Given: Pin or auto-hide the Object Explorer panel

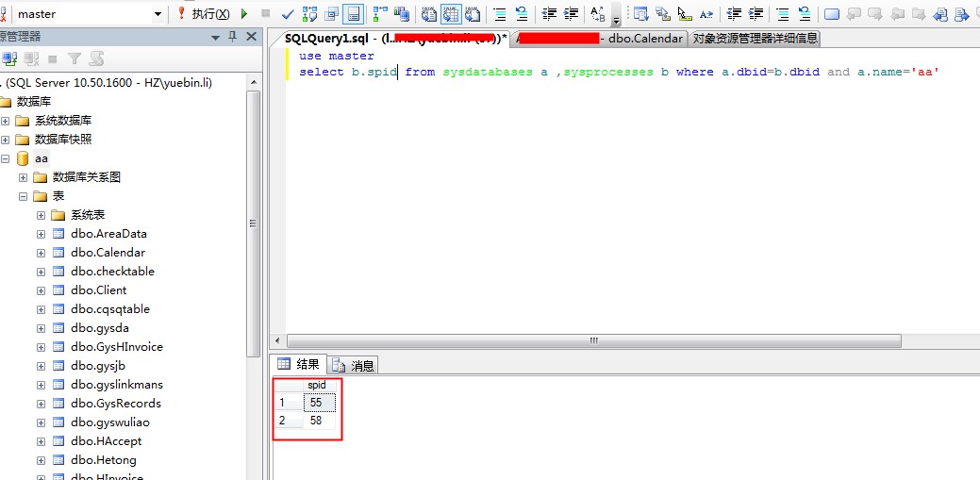Looking at the screenshot, I should (x=232, y=36).
